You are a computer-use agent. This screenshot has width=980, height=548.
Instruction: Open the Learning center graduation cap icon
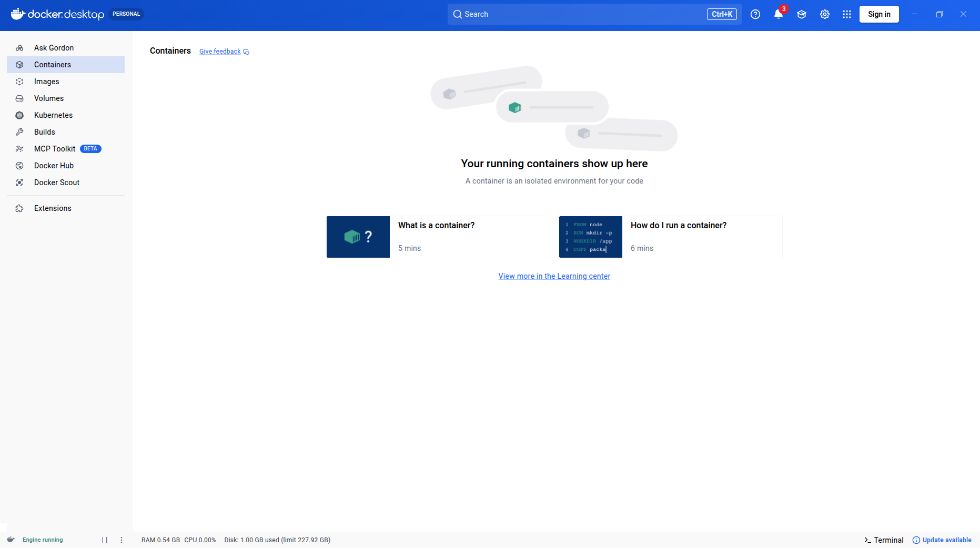click(x=801, y=14)
